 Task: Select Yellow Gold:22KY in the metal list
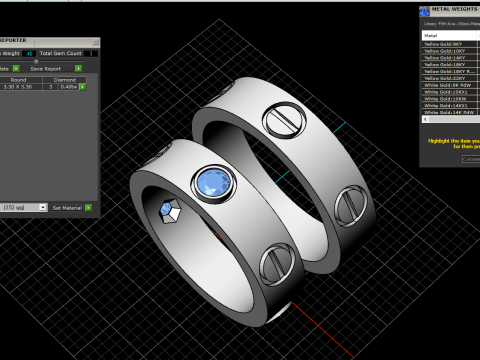(450, 78)
